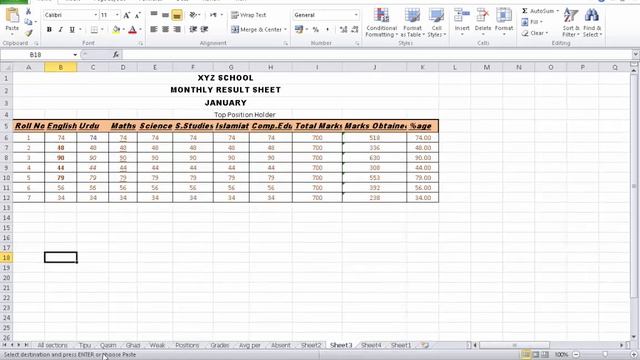
Task: Toggle Bold formatting
Action: (x=49, y=29)
